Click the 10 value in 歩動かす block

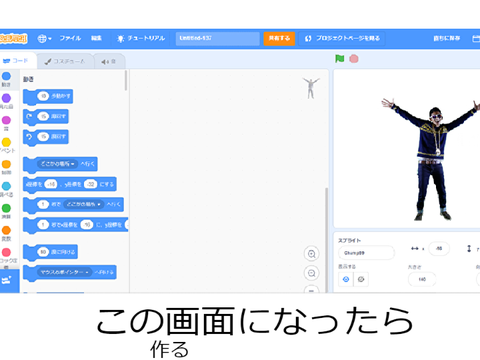(x=43, y=96)
